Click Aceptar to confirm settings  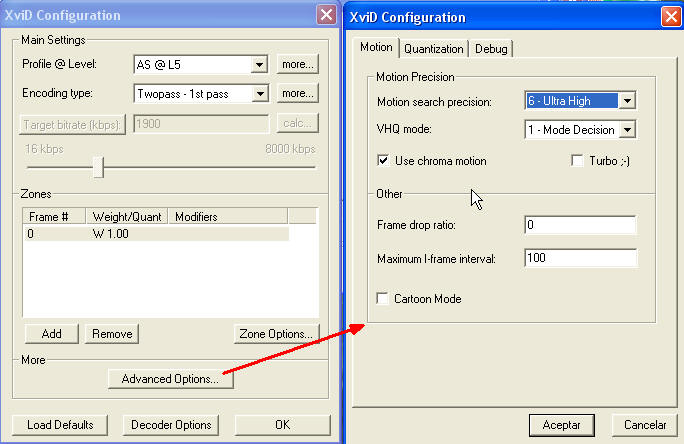(561, 425)
